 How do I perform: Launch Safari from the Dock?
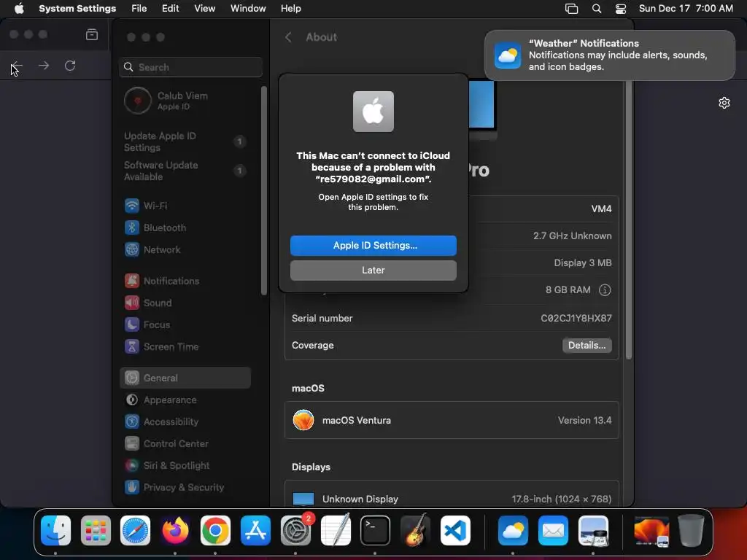click(x=135, y=530)
